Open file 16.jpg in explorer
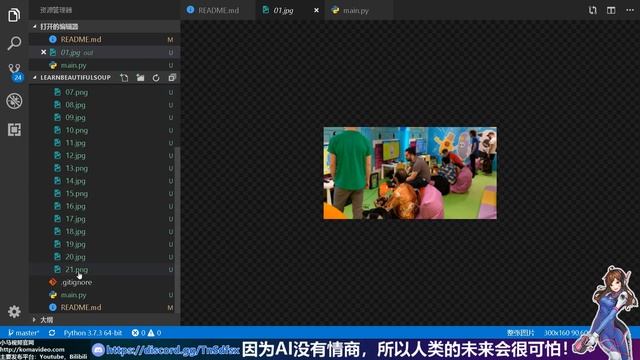 [102, 206]
